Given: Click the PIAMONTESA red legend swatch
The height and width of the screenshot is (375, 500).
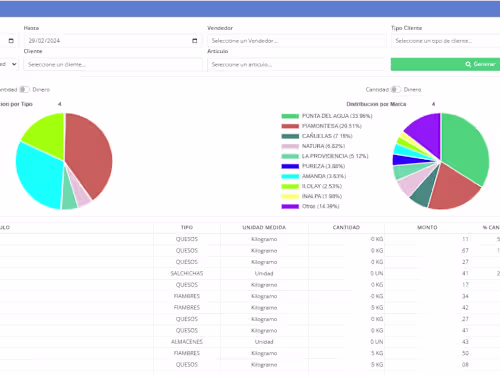Looking at the screenshot, I should click(290, 126).
